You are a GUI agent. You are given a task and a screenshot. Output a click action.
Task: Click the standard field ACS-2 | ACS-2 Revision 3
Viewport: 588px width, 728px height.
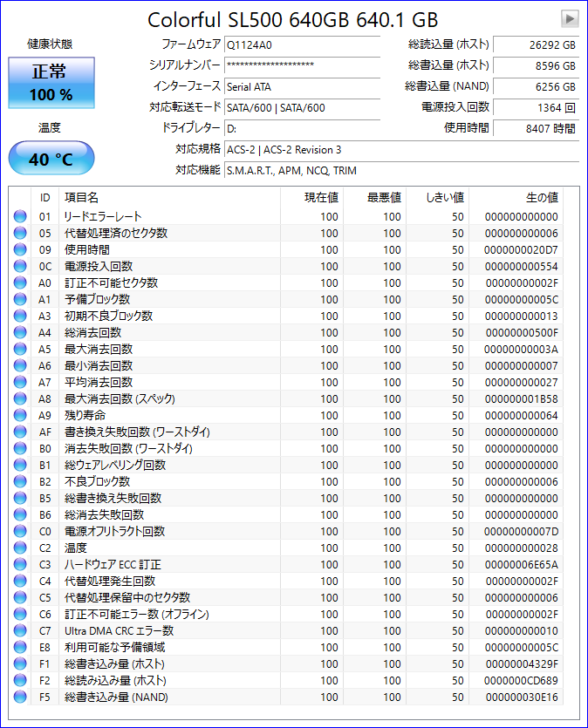[x=402, y=149]
